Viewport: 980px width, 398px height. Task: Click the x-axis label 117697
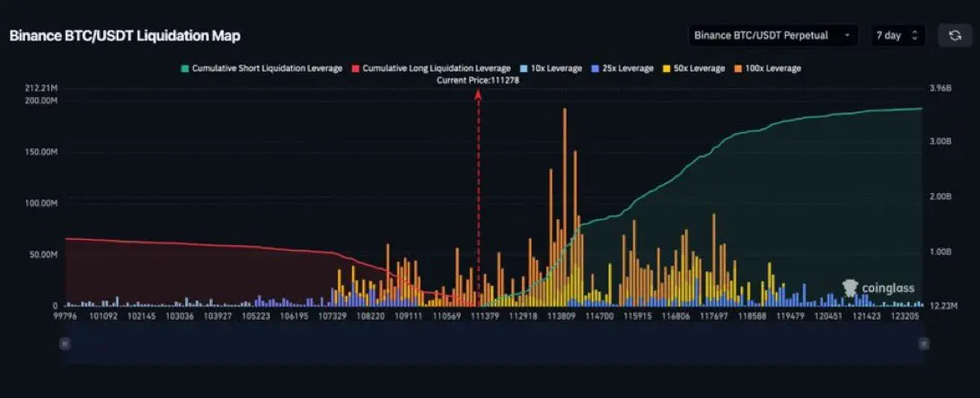(714, 317)
